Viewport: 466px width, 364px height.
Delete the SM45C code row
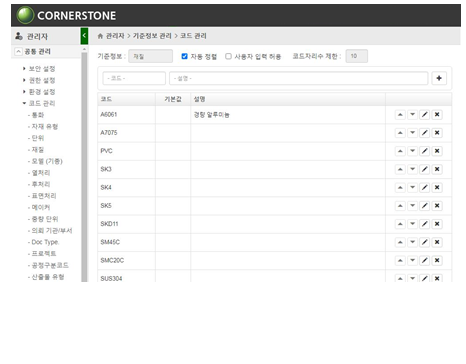pos(437,242)
